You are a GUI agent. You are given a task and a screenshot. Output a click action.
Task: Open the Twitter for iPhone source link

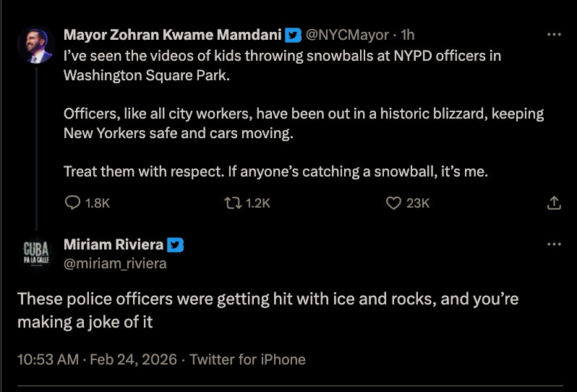pyautogui.click(x=247, y=359)
